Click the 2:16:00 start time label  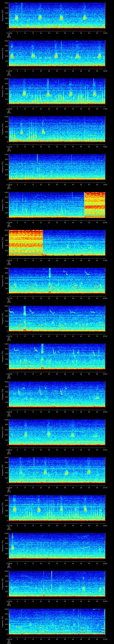click(9, 109)
